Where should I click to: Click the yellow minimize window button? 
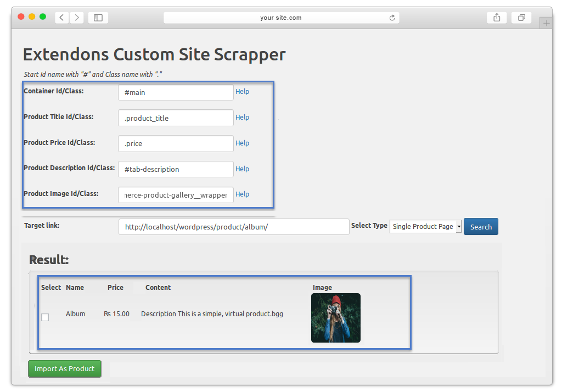click(32, 17)
